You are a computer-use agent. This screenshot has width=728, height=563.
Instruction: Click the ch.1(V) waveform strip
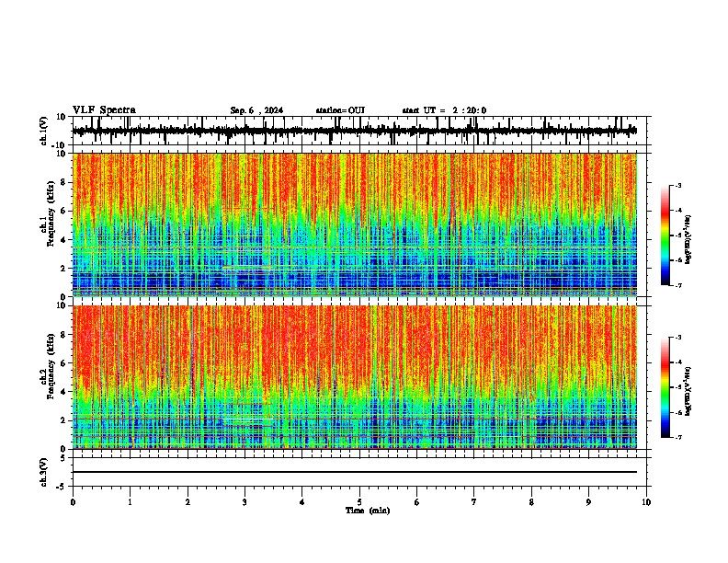coord(355,131)
